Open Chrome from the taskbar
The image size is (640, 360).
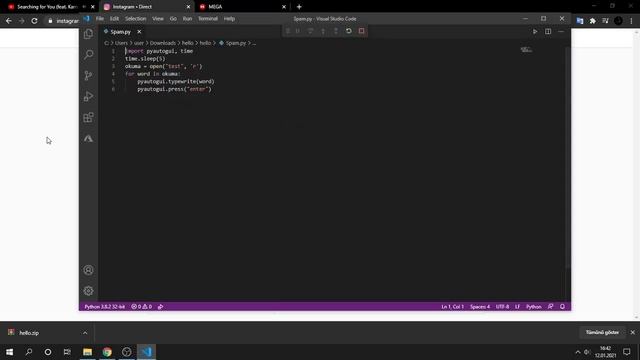(107, 352)
